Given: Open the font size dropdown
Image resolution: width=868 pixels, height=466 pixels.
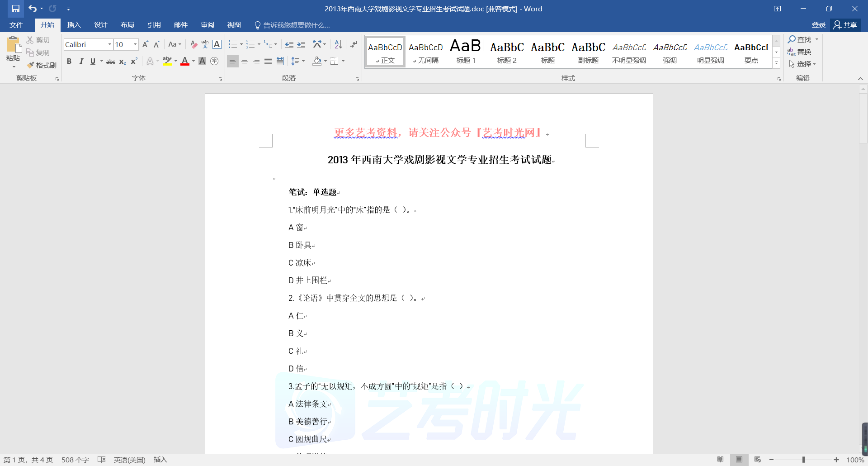Looking at the screenshot, I should 135,44.
